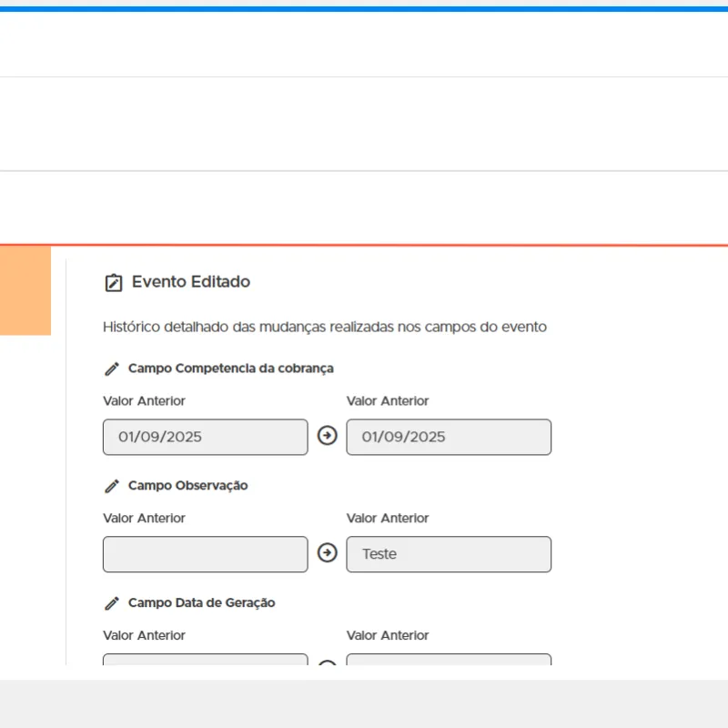Viewport: 728px width, 728px height.
Task: Click the Campo Observação label
Action: [187, 486]
